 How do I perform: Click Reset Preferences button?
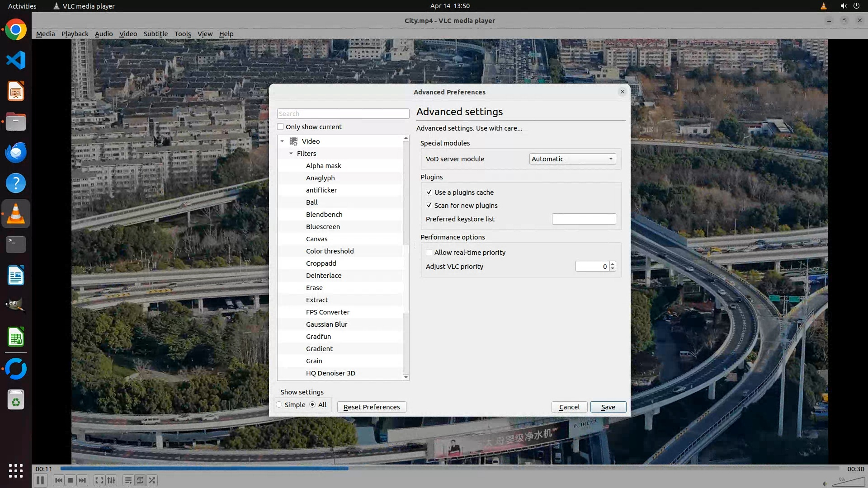[x=372, y=407]
